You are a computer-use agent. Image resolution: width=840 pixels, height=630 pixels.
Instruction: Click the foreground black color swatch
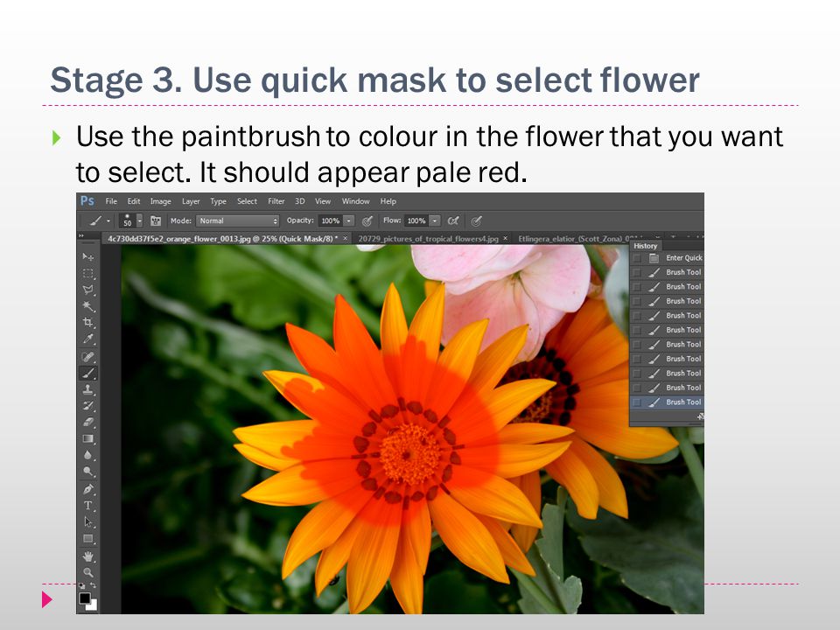(x=85, y=598)
